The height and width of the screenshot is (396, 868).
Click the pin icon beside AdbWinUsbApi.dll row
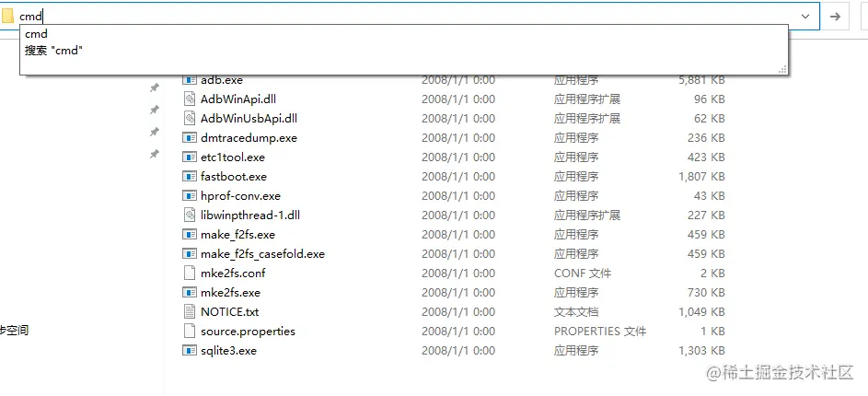click(x=155, y=133)
